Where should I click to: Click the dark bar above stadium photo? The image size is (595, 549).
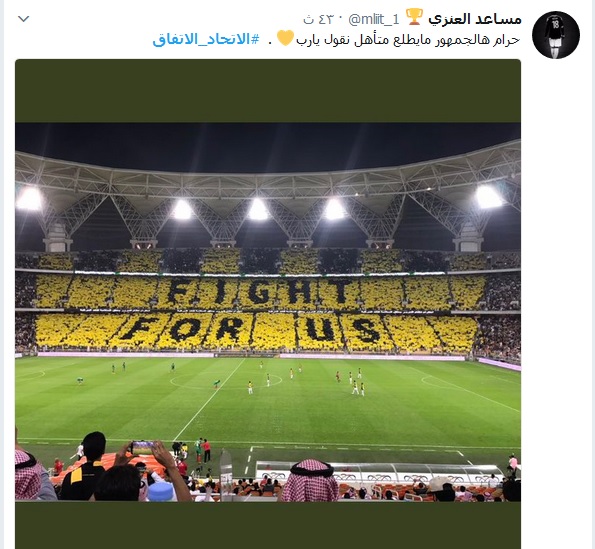click(268, 91)
